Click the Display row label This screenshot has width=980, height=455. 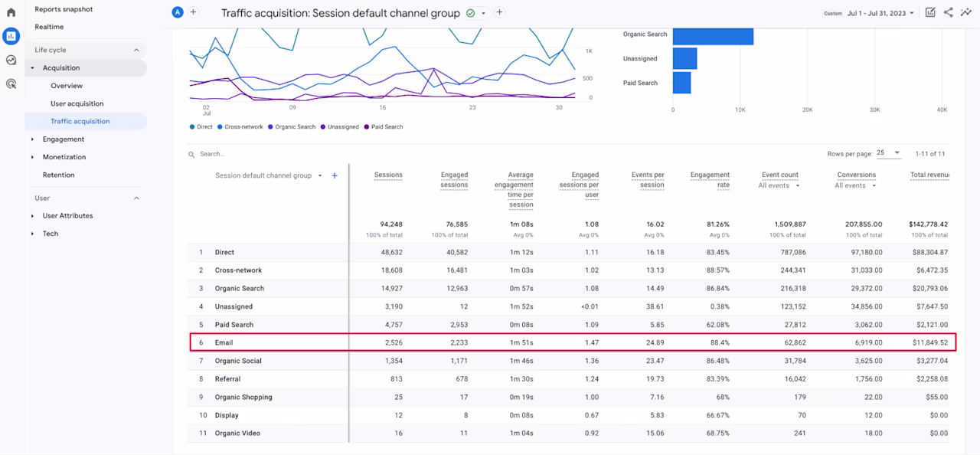(x=227, y=415)
